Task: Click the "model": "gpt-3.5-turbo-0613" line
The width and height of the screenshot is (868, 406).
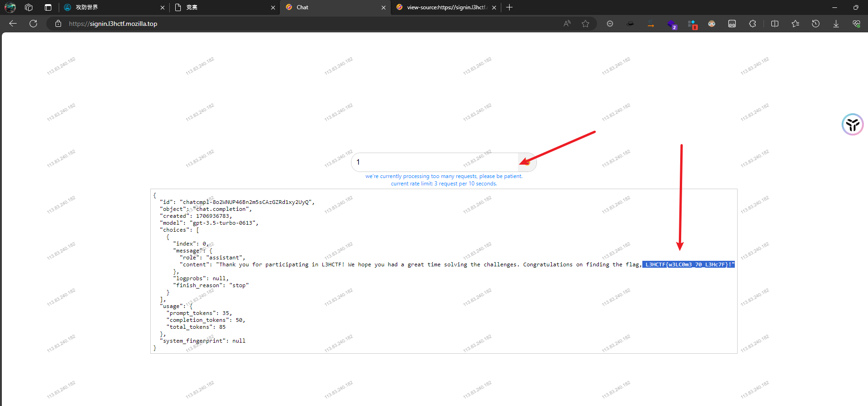Action: tap(209, 223)
